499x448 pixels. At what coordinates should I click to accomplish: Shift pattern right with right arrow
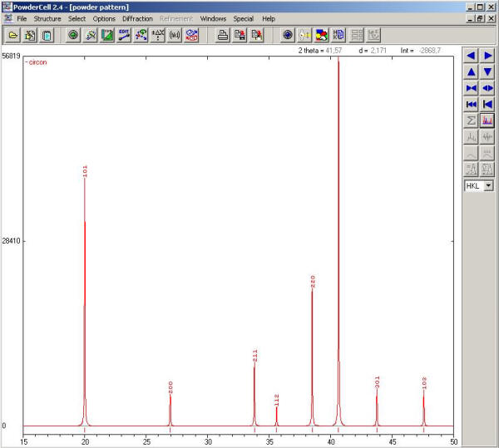[x=487, y=56]
